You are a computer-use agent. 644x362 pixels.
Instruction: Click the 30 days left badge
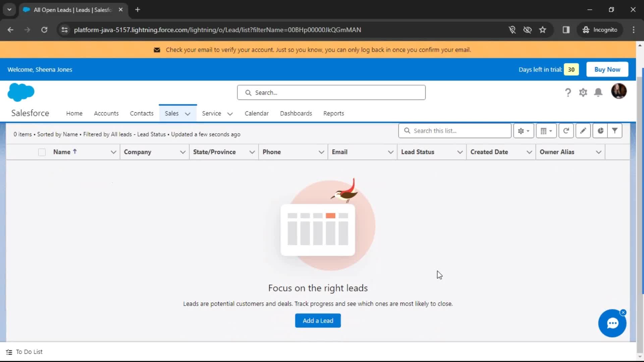coord(571,69)
